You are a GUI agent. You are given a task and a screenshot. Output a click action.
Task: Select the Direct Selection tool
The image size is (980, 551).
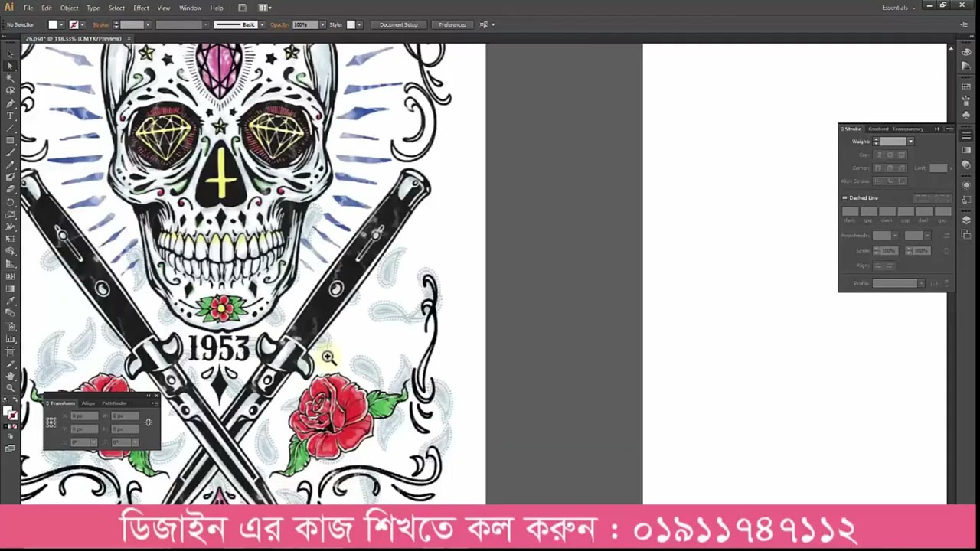pos(10,66)
